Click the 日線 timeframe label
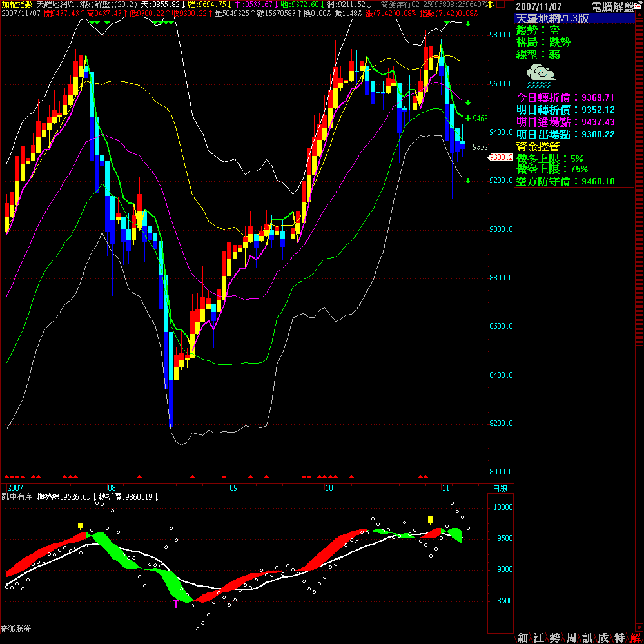This screenshot has height=644, width=644. (500, 489)
